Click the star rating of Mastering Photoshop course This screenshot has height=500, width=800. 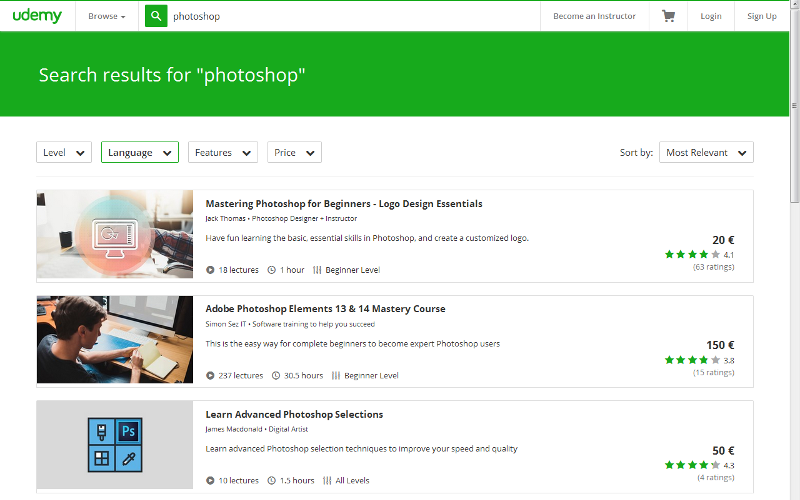pyautogui.click(x=692, y=255)
